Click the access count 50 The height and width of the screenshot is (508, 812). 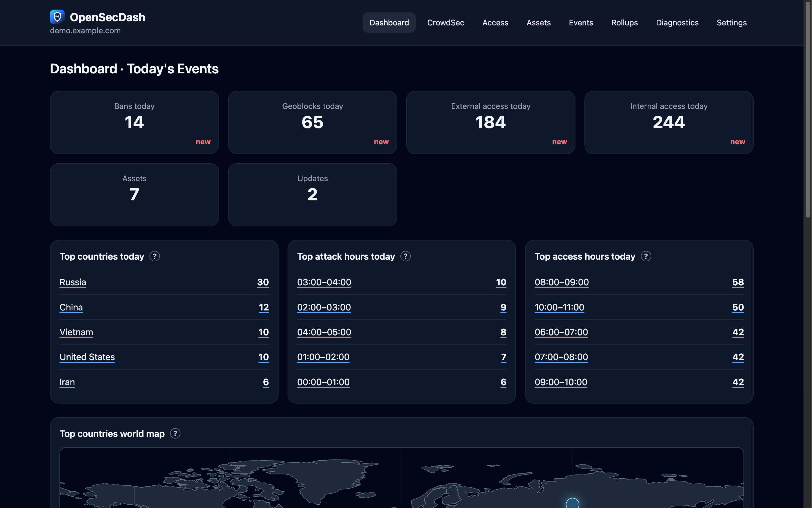click(738, 307)
